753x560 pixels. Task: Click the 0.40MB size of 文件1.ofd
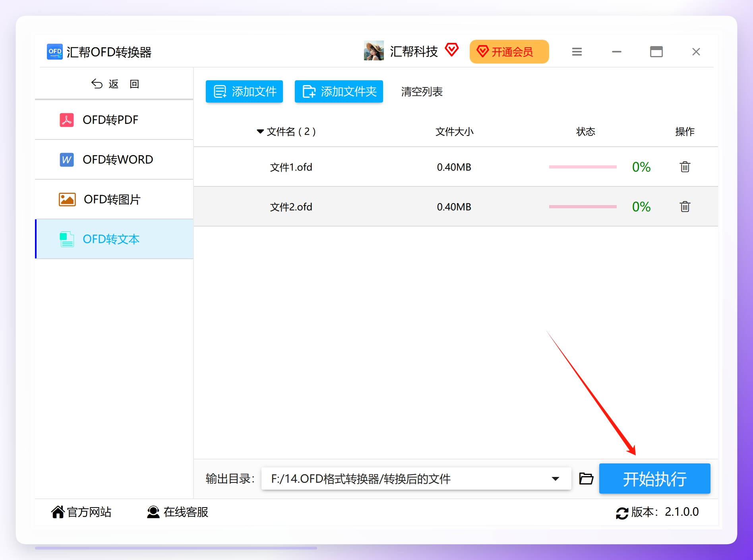click(x=454, y=167)
